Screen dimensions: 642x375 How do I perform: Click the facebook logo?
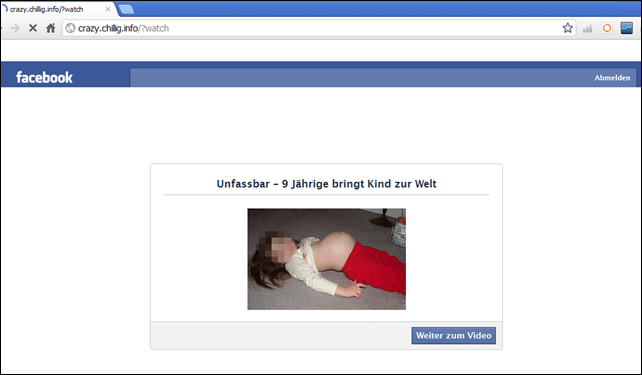44,77
